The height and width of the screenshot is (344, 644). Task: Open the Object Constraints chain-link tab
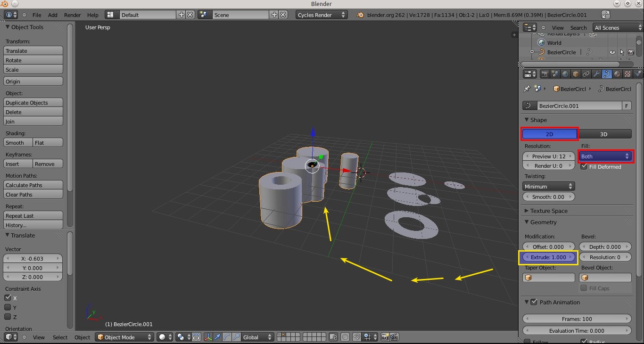586,74
